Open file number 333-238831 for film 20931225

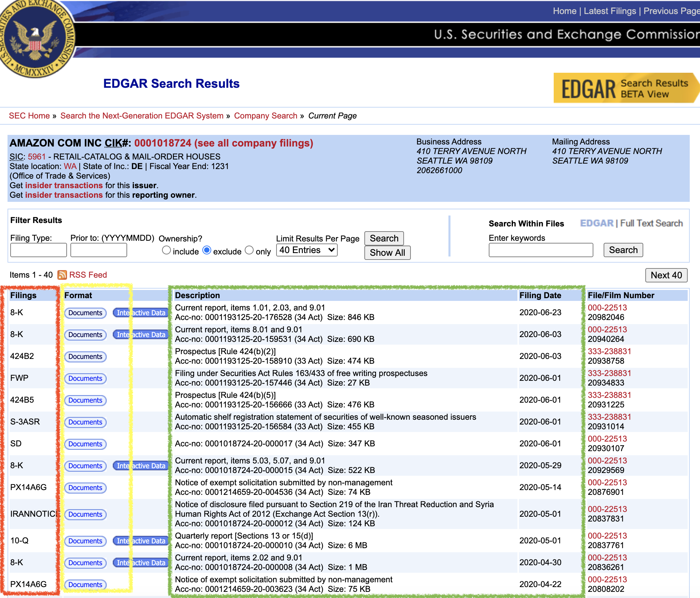pos(609,395)
